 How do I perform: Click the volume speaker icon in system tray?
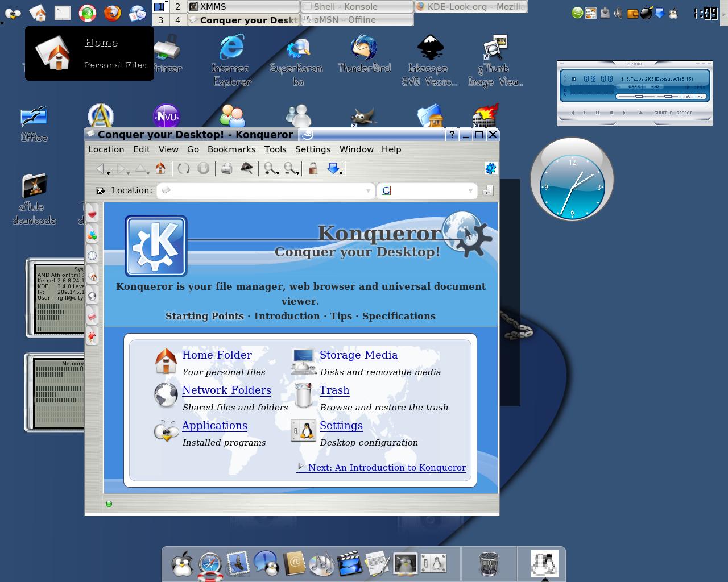(618, 13)
